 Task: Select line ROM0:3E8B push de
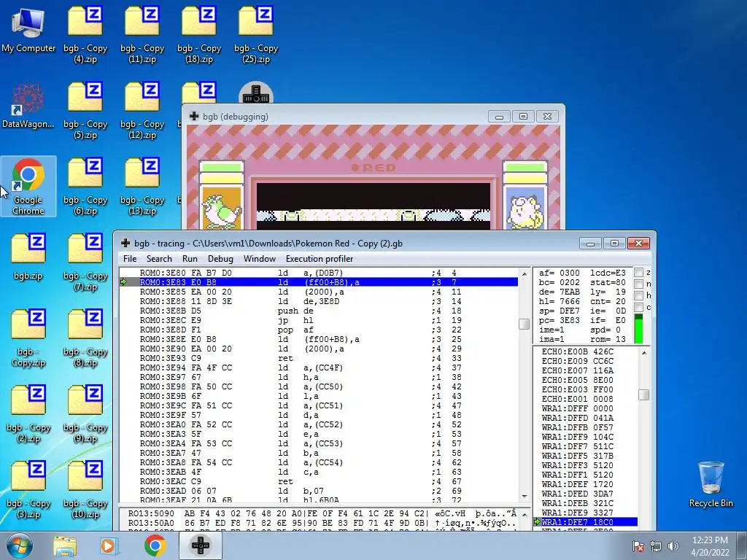[x=318, y=311]
